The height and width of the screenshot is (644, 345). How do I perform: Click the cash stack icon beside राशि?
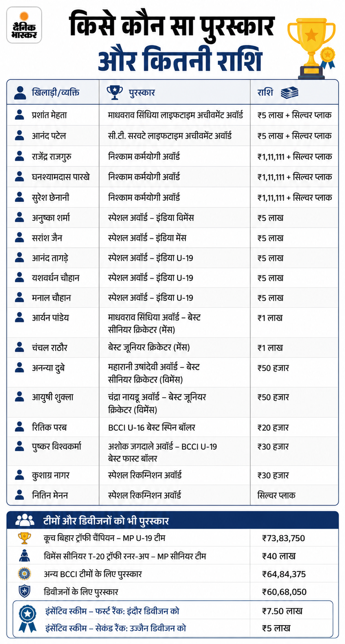click(289, 92)
